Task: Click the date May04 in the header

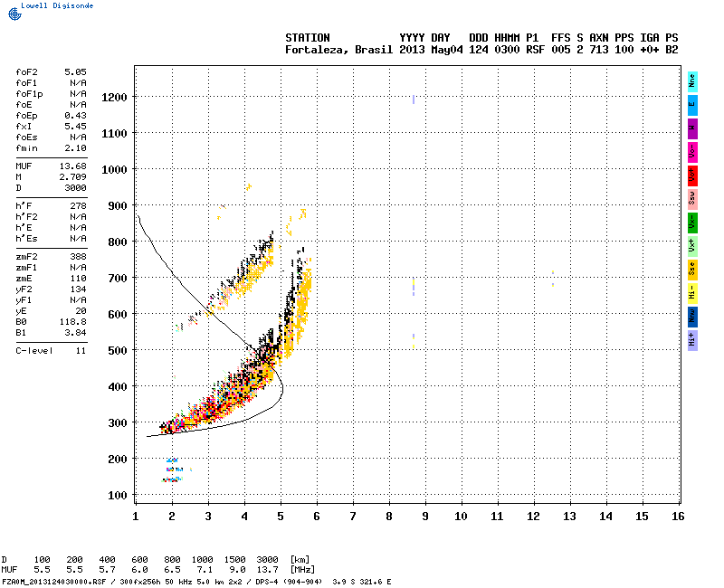Action: point(446,50)
